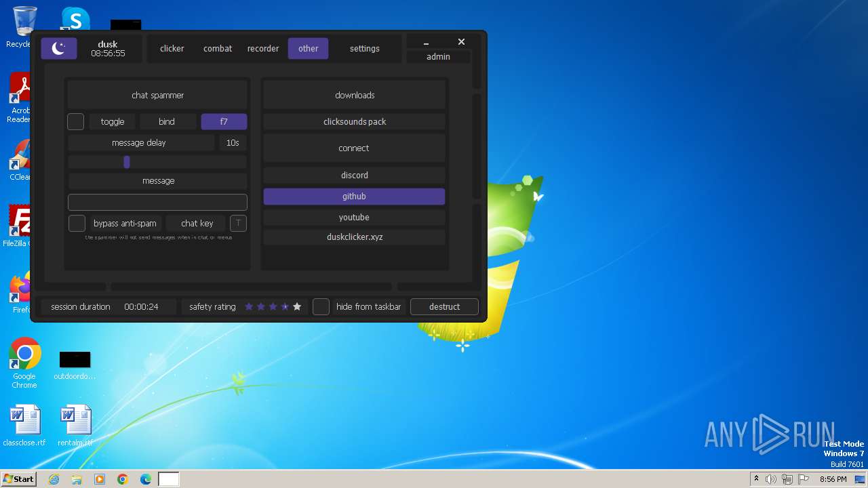
Task: Open Internet Explorer in the taskbar
Action: click(x=54, y=479)
